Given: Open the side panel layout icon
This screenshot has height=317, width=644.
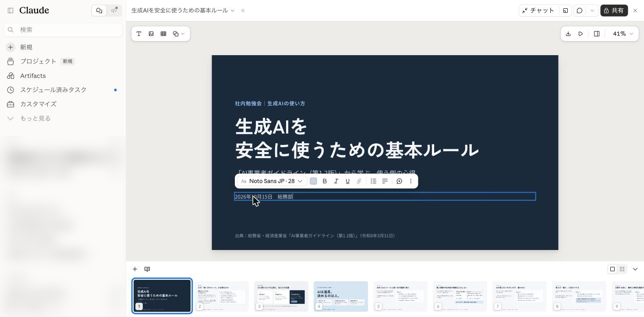Looking at the screenshot, I should [x=597, y=34].
